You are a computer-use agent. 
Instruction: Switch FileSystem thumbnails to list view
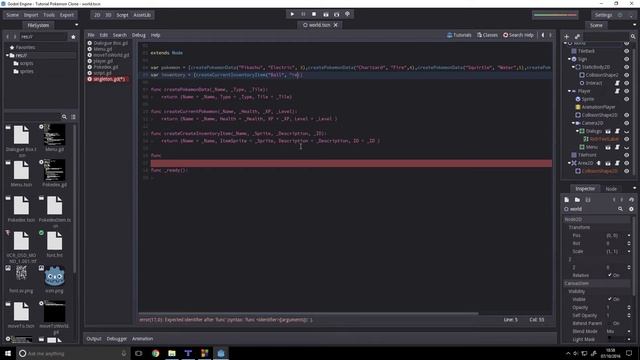(x=73, y=117)
